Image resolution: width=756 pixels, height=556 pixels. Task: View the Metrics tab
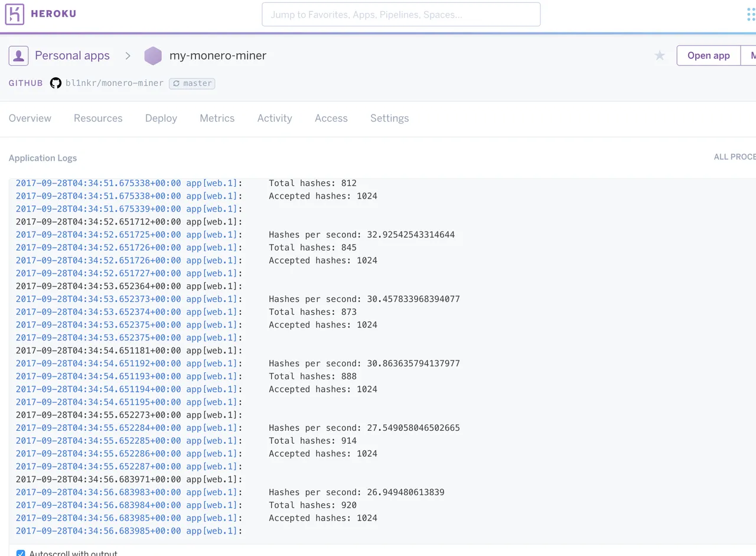pyautogui.click(x=217, y=118)
